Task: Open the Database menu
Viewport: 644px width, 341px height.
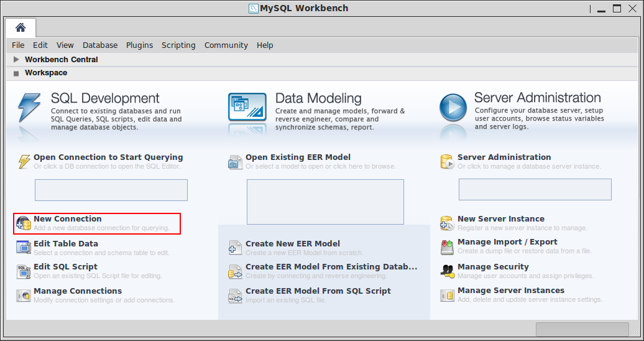Action: click(x=100, y=45)
